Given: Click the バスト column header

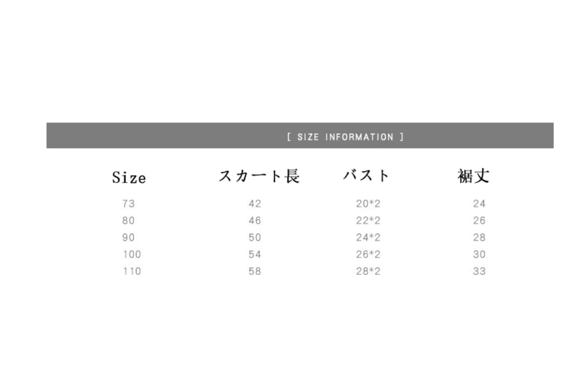Looking at the screenshot, I should click(x=366, y=176).
